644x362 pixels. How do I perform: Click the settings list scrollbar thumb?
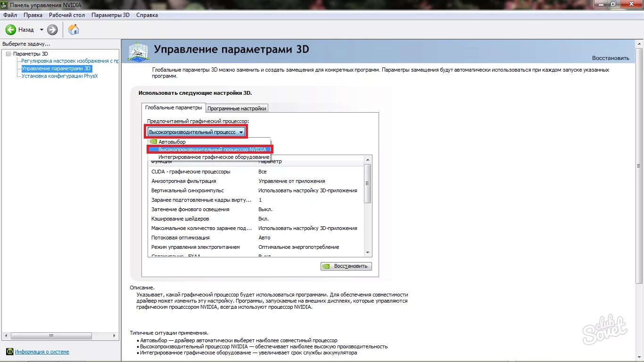[368, 184]
